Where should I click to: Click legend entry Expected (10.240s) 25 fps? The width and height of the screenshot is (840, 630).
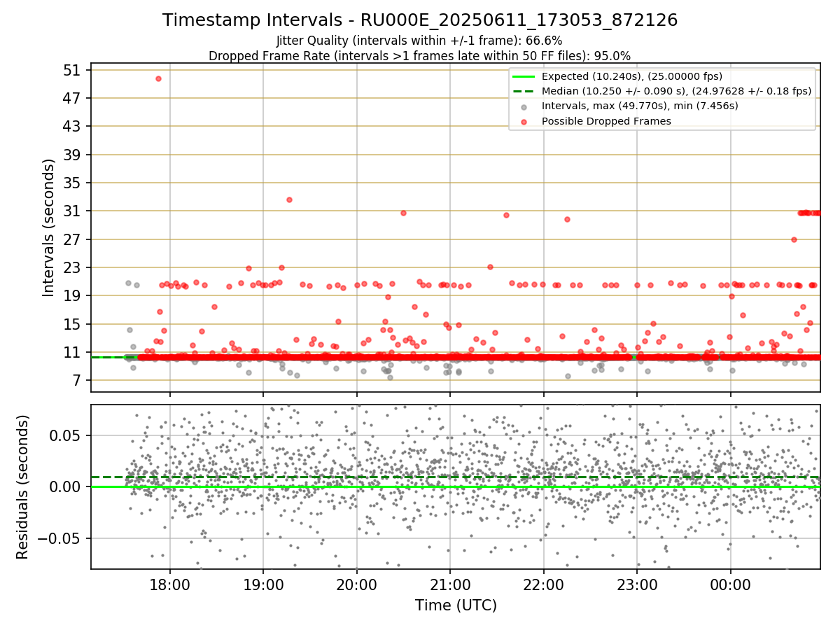click(632, 76)
